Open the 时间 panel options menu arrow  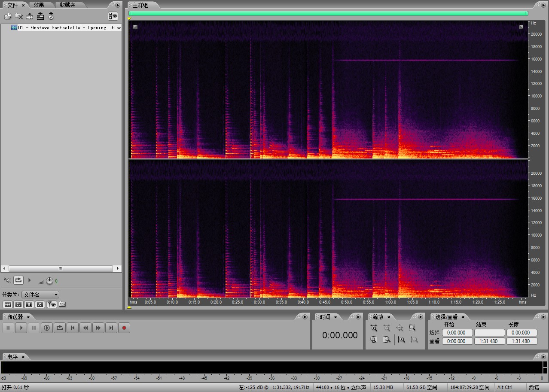pyautogui.click(x=358, y=317)
